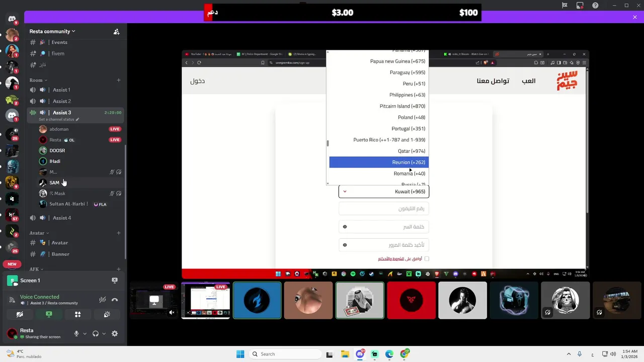Expand Resta community server menu
The height and width of the screenshot is (362, 644).
52,31
